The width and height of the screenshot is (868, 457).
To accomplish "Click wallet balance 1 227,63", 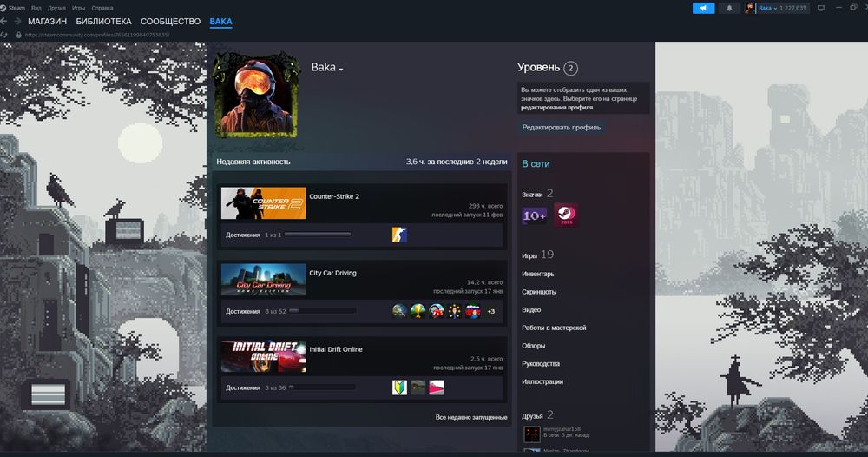I will click(x=792, y=8).
